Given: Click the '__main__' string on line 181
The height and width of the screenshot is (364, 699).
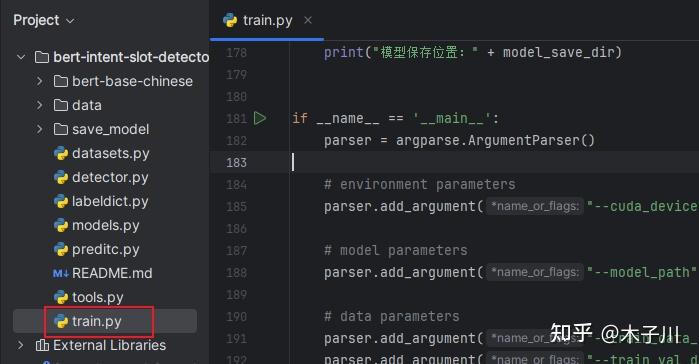Looking at the screenshot, I should pyautogui.click(x=452, y=119).
